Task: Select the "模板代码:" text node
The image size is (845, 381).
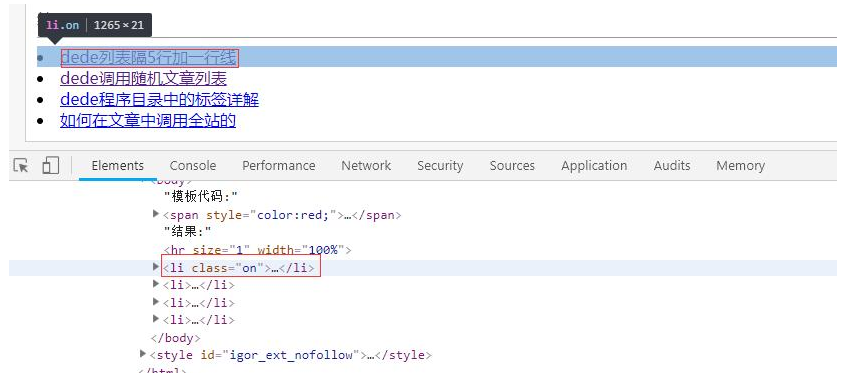Action: coord(201,197)
